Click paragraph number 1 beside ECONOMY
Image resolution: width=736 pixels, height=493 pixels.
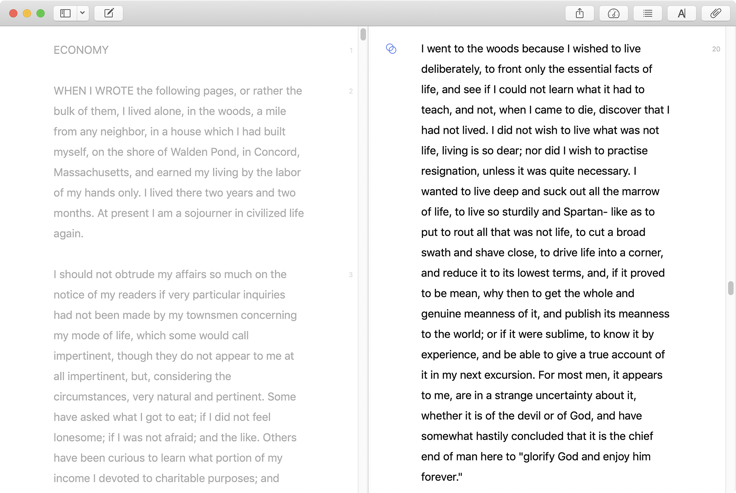(351, 50)
